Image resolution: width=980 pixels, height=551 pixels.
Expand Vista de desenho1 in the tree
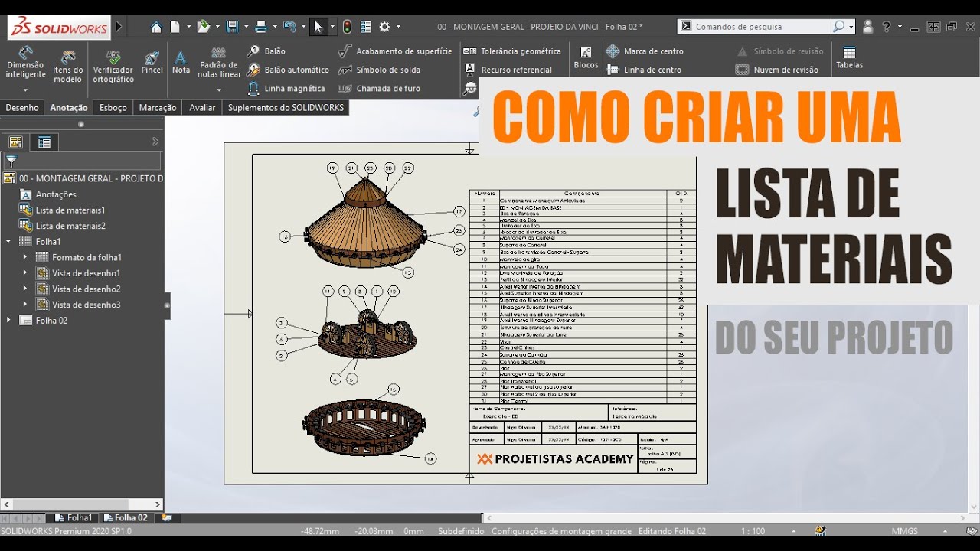click(x=25, y=273)
